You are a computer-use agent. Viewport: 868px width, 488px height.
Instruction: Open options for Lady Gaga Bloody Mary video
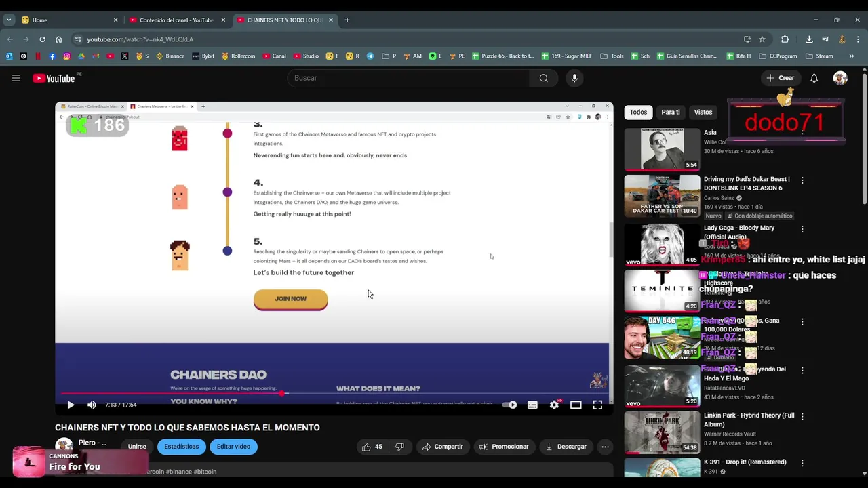pos(802,229)
